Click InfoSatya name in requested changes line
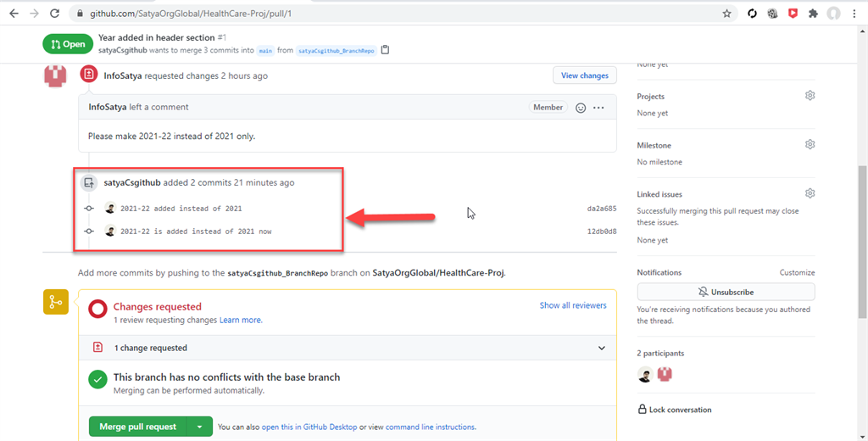868x441 pixels. click(123, 75)
